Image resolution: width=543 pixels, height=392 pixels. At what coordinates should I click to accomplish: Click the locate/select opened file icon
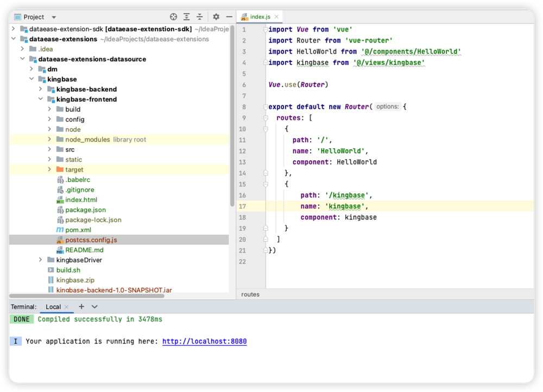point(174,17)
